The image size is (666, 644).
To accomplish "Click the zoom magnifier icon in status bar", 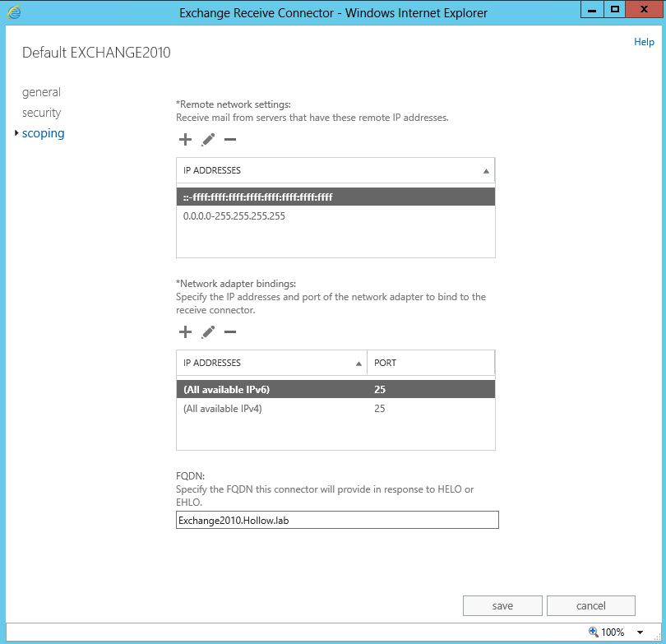I will (x=594, y=632).
